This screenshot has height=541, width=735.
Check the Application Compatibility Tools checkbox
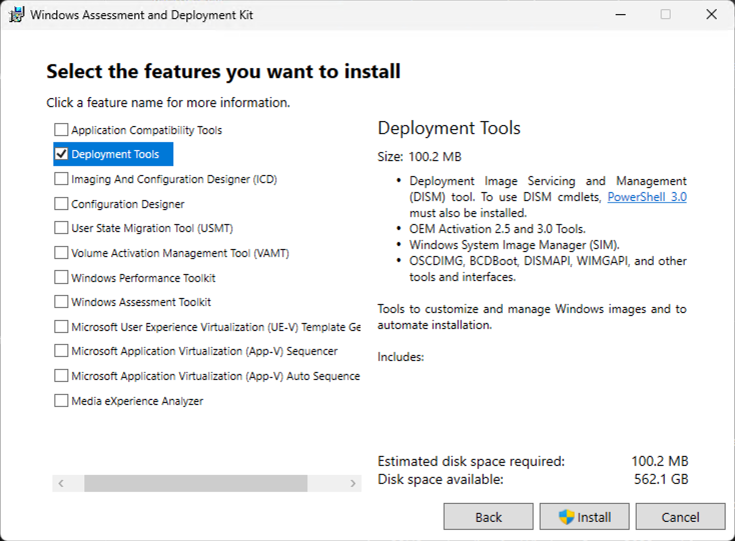click(x=61, y=129)
